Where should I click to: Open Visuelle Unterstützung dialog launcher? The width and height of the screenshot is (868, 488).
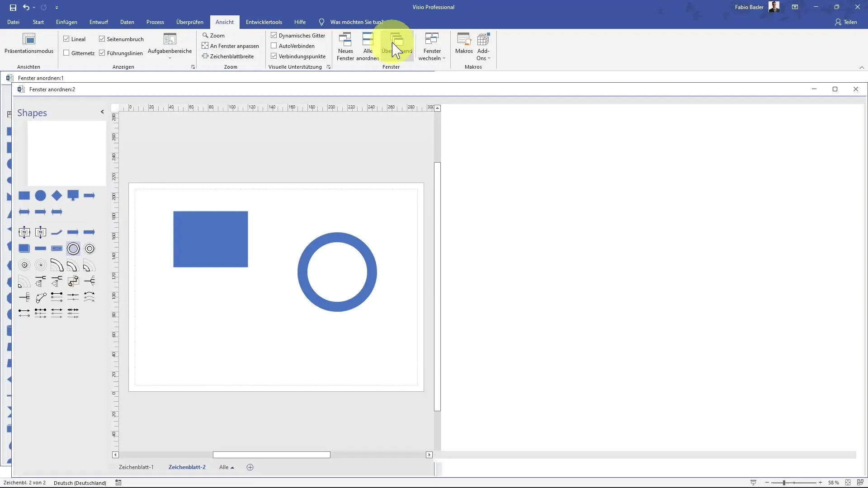coord(329,67)
